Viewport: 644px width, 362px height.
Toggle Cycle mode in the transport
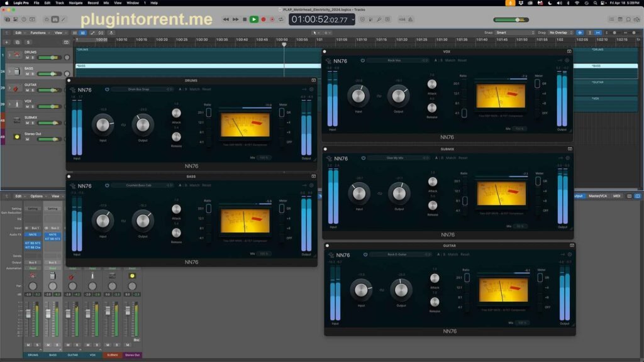point(281,19)
